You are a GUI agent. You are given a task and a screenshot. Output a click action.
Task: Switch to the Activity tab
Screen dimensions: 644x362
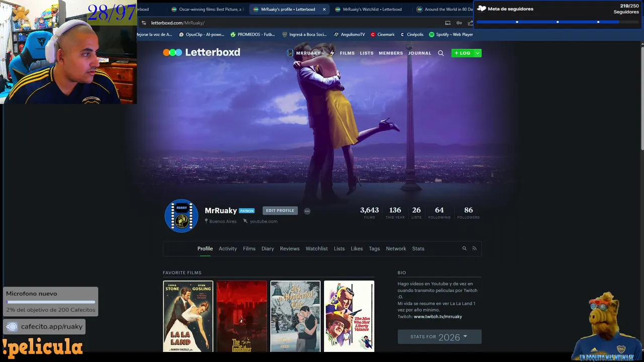pyautogui.click(x=227, y=248)
